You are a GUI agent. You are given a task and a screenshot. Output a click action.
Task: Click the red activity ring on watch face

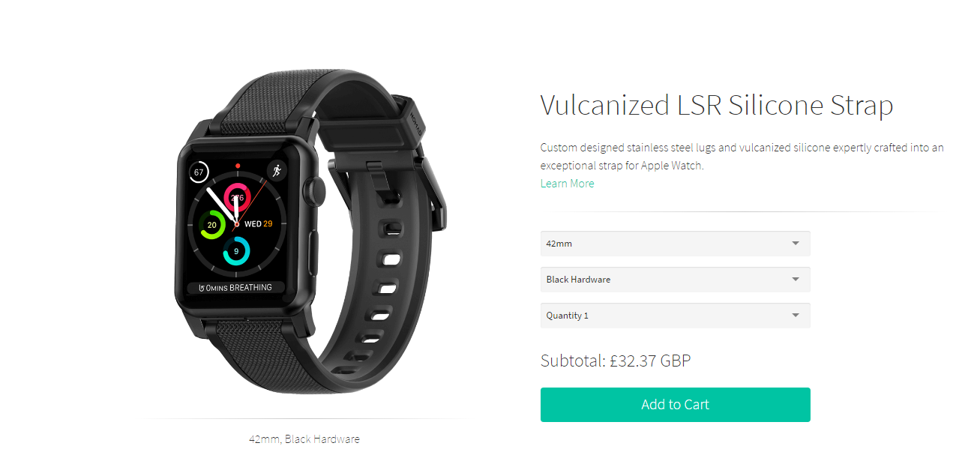[x=237, y=198]
